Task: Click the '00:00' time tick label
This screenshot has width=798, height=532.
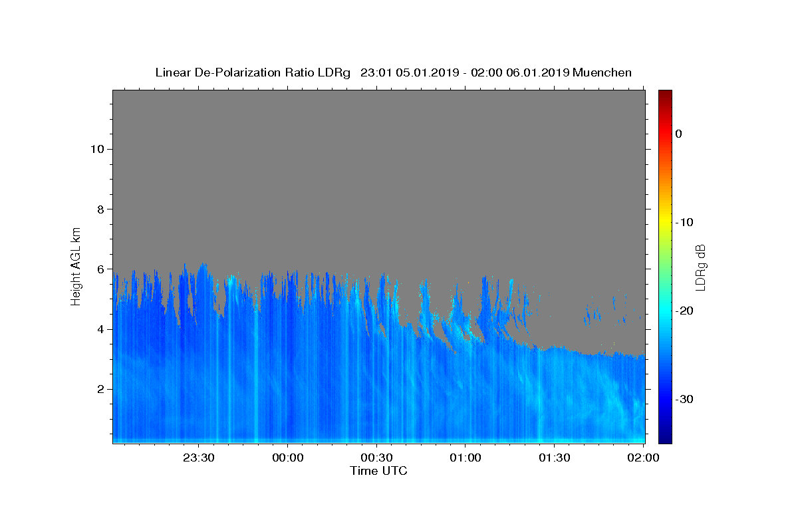Action: pyautogui.click(x=288, y=458)
